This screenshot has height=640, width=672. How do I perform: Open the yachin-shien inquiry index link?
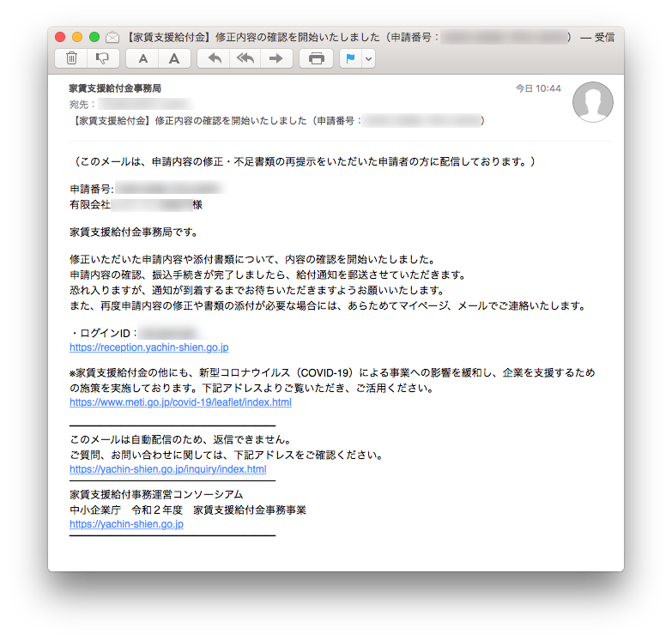tap(167, 469)
